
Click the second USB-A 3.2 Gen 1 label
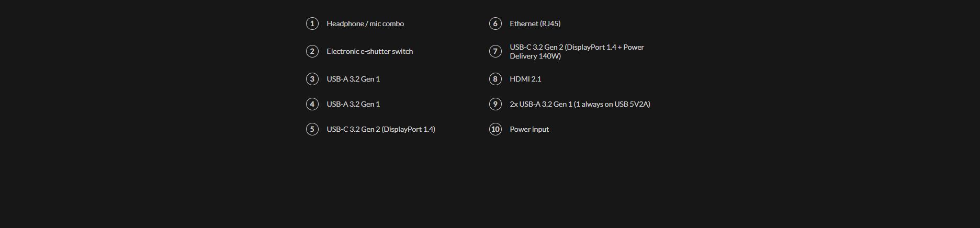point(353,104)
